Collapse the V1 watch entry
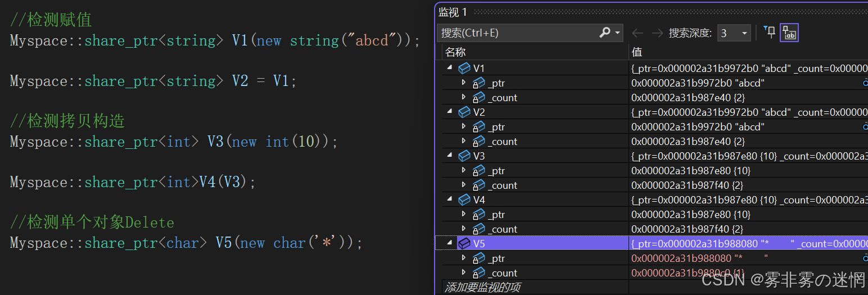868x295 pixels. click(450, 67)
